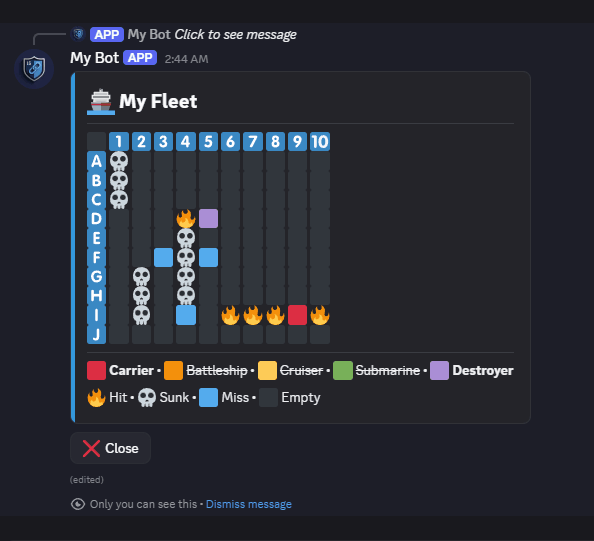The width and height of the screenshot is (594, 541).
Task: Dismiss the ephemeral message via Dismiss message
Action: coord(249,504)
